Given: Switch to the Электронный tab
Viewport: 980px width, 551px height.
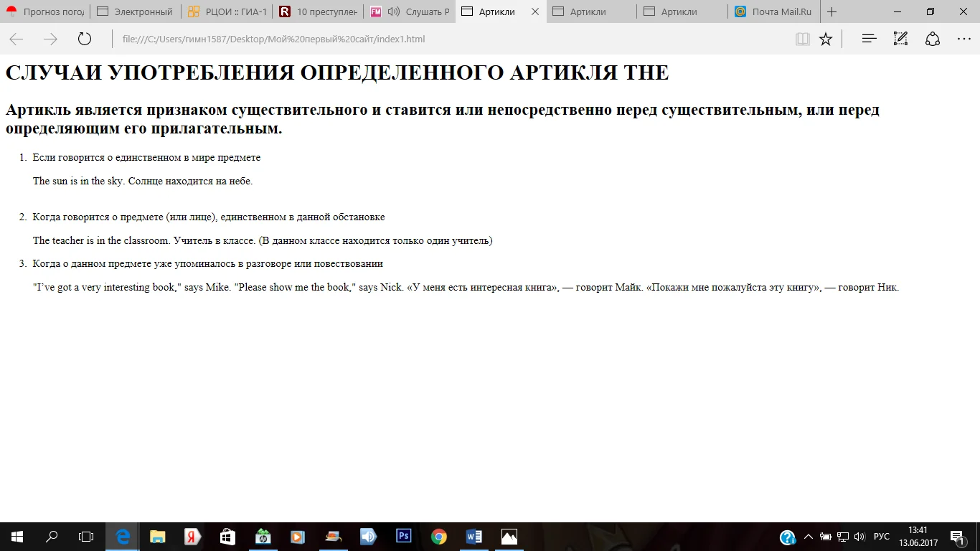Looking at the screenshot, I should (136, 11).
